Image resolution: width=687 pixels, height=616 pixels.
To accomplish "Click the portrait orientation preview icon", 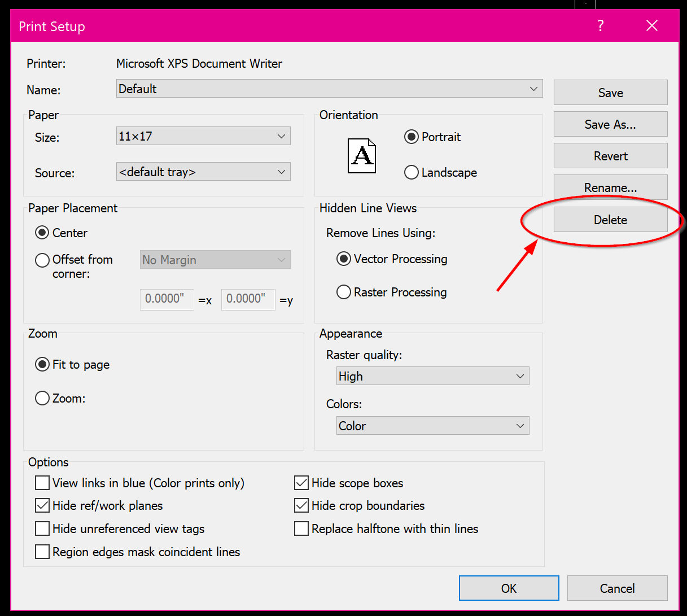I will [362, 155].
